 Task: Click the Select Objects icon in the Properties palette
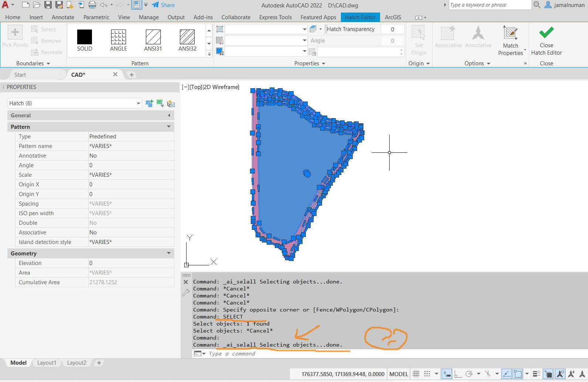click(160, 103)
